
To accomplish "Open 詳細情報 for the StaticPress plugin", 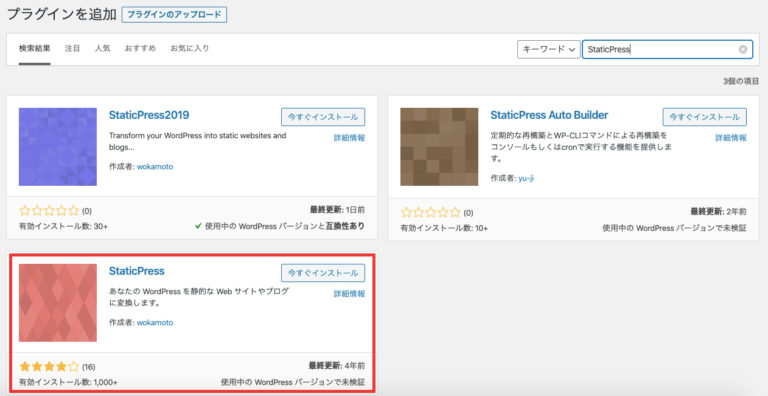I will click(x=349, y=294).
